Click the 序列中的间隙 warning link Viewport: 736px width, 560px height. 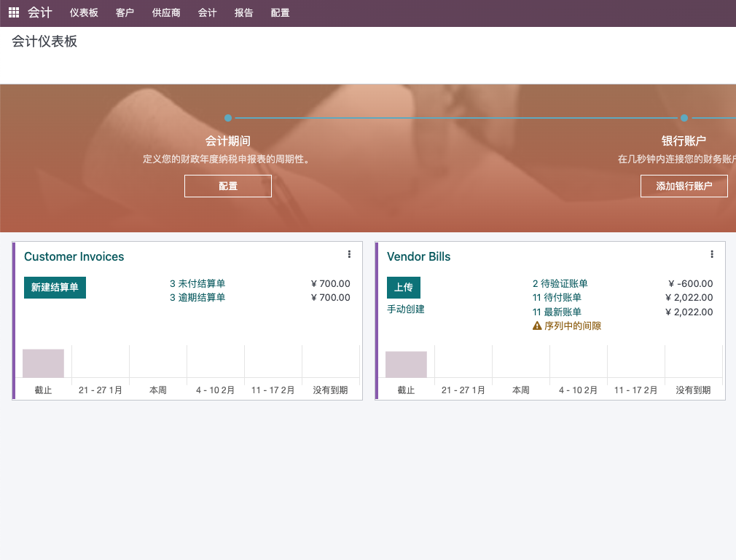tap(573, 326)
